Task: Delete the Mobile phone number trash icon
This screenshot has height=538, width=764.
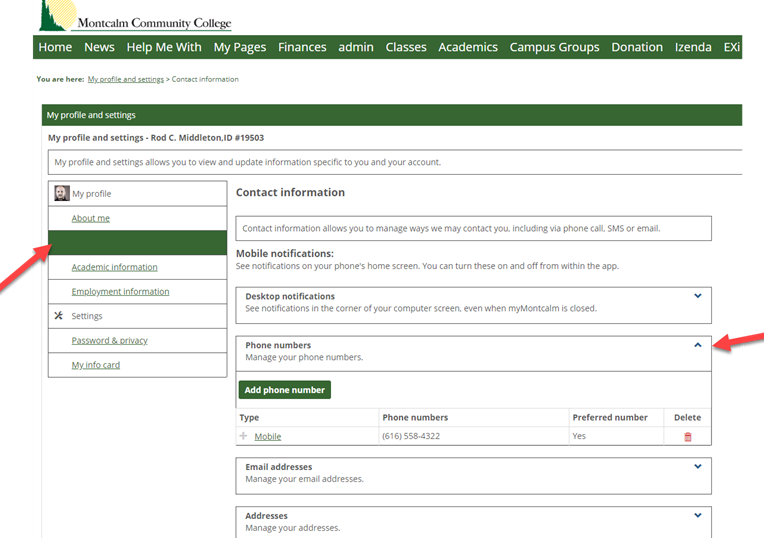Action: point(688,437)
